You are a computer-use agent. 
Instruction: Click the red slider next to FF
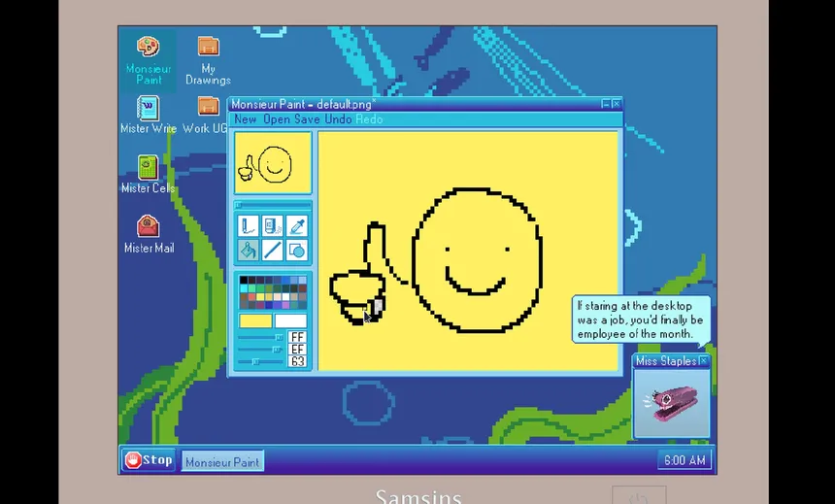tap(260, 337)
